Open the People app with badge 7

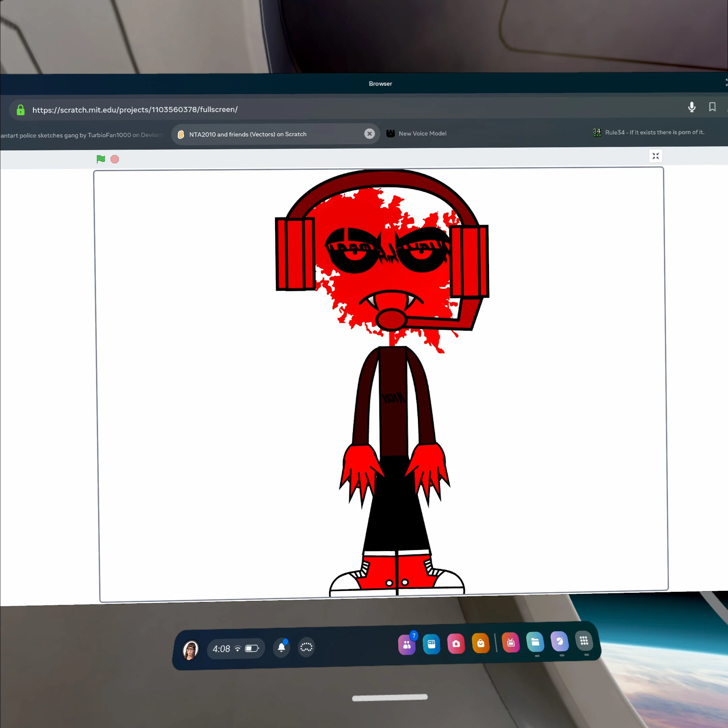(407, 645)
